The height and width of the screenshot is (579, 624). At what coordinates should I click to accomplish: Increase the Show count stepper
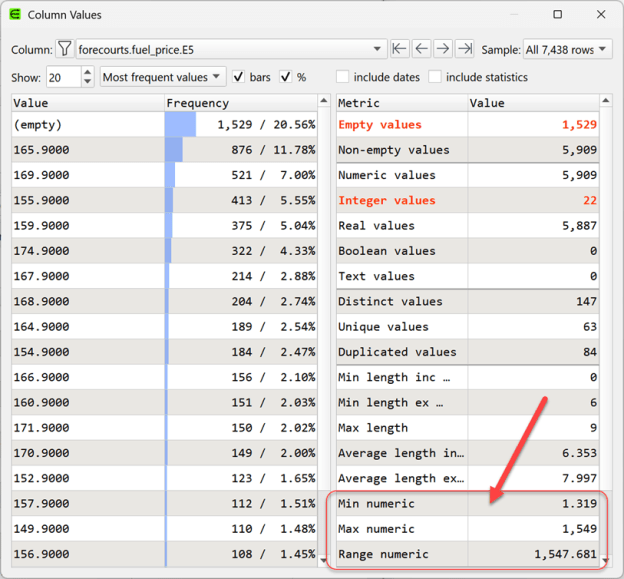pos(88,72)
